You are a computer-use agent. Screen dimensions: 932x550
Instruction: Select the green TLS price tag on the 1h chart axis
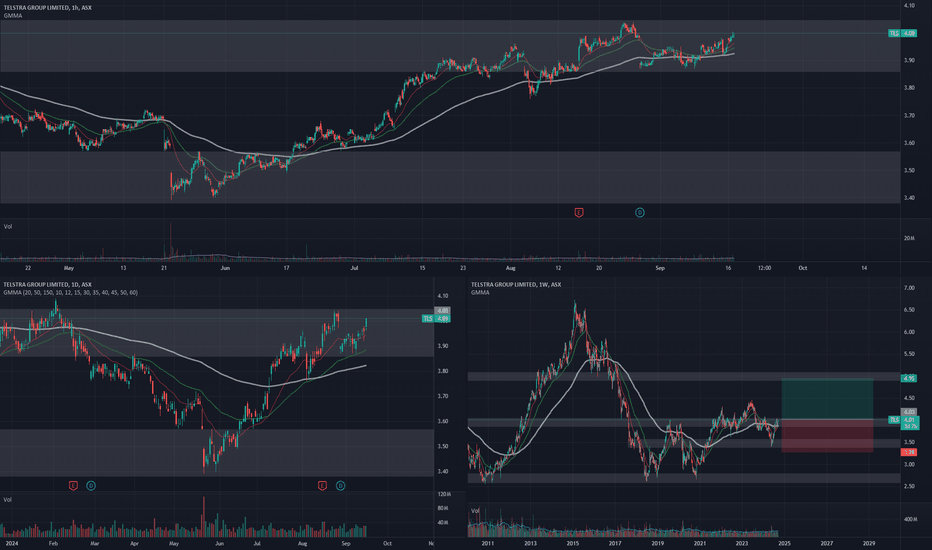pyautogui.click(x=902, y=33)
